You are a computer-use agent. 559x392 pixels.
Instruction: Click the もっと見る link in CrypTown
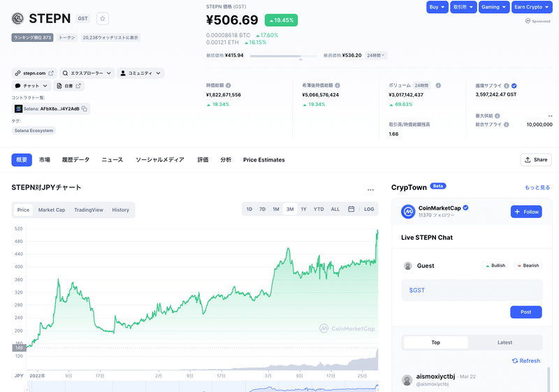(x=537, y=187)
